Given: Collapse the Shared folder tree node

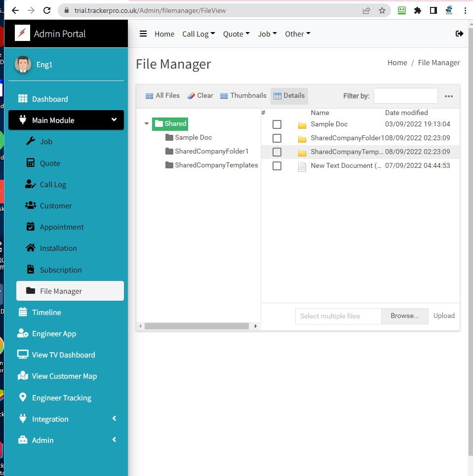Looking at the screenshot, I should coord(147,124).
